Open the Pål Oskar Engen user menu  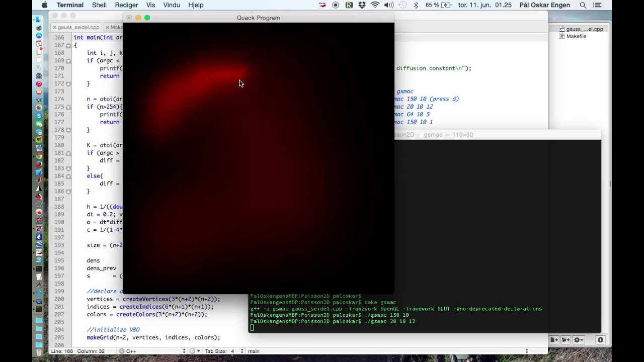[544, 5]
